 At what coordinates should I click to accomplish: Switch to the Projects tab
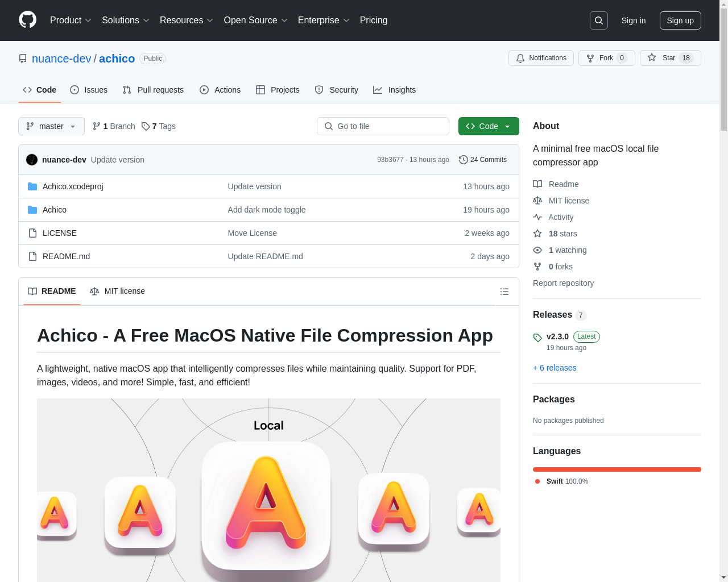click(278, 90)
